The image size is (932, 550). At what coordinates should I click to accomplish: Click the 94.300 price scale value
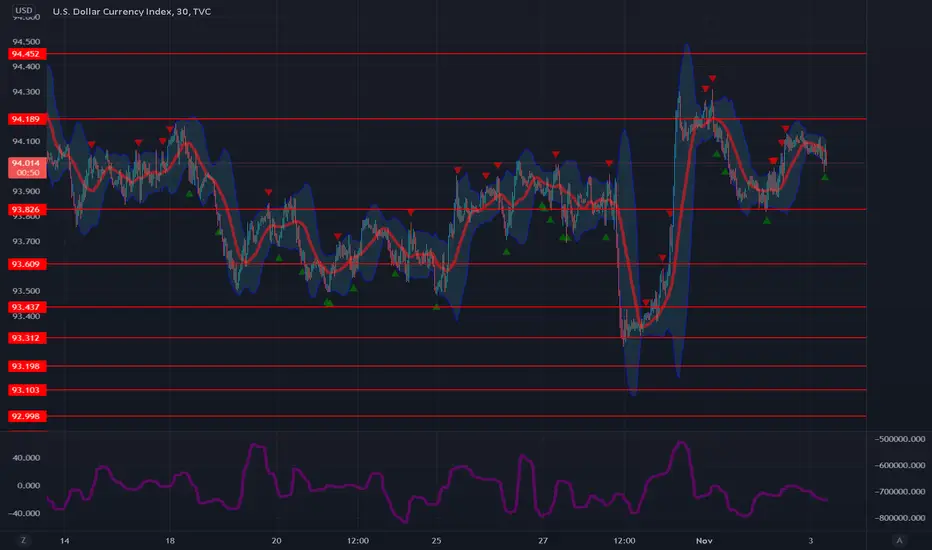(x=26, y=92)
